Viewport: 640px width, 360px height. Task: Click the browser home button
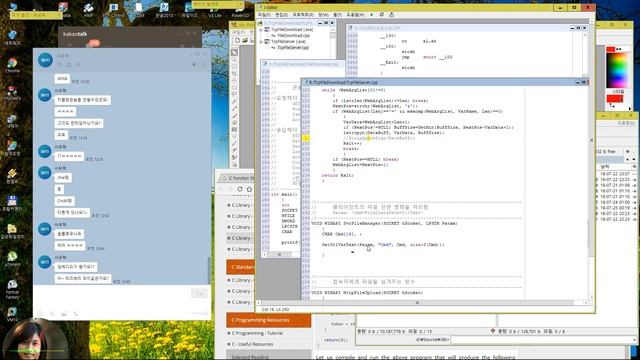249,189
